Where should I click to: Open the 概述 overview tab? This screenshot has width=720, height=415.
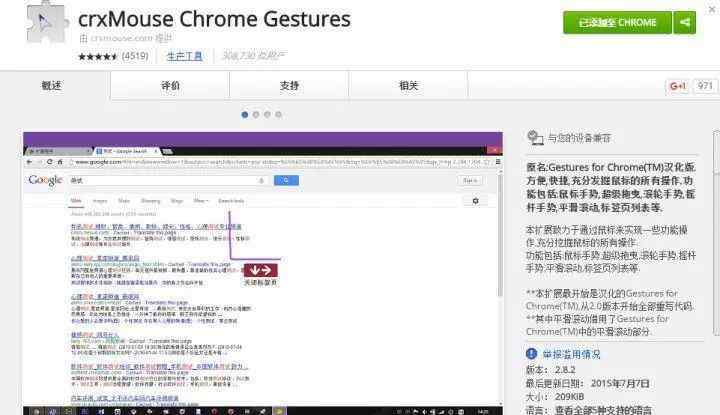(x=51, y=86)
